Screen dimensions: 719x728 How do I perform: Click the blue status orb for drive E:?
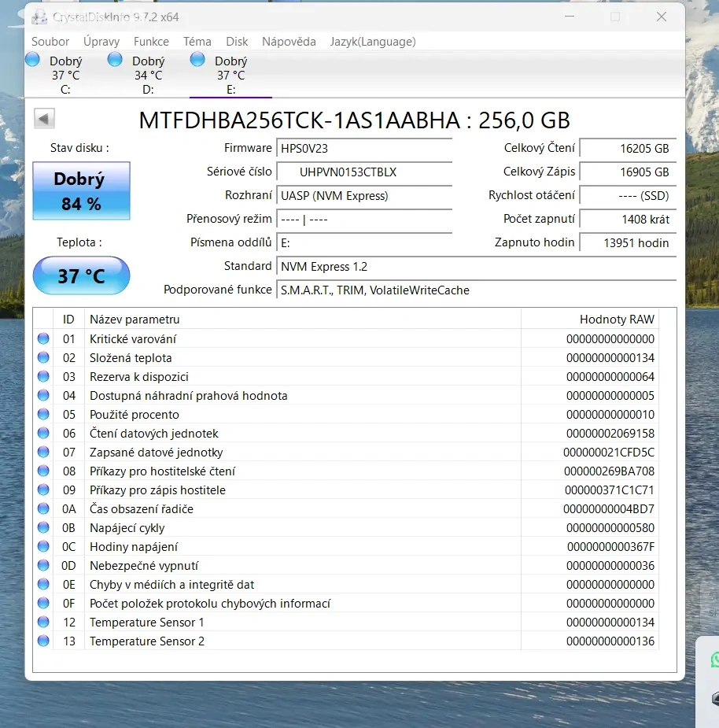[197, 60]
